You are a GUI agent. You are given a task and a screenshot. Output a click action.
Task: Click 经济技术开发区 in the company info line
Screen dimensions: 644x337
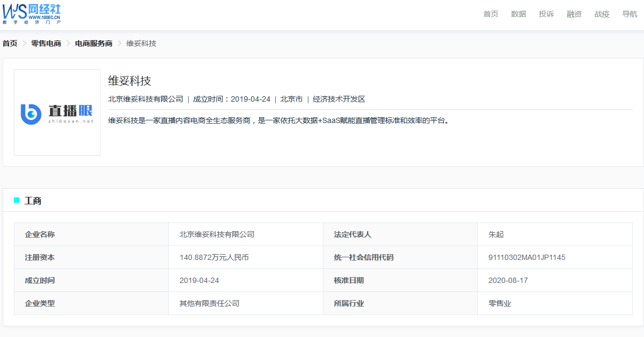pyautogui.click(x=339, y=99)
